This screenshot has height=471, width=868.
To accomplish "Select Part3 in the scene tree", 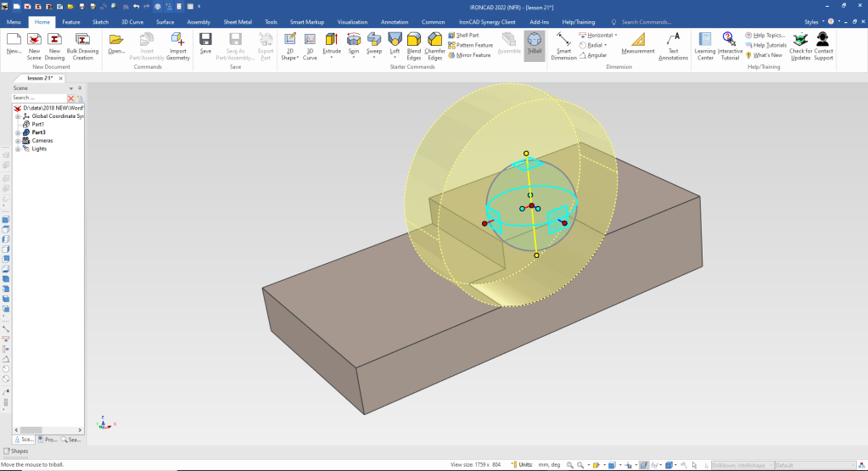I will tap(38, 132).
